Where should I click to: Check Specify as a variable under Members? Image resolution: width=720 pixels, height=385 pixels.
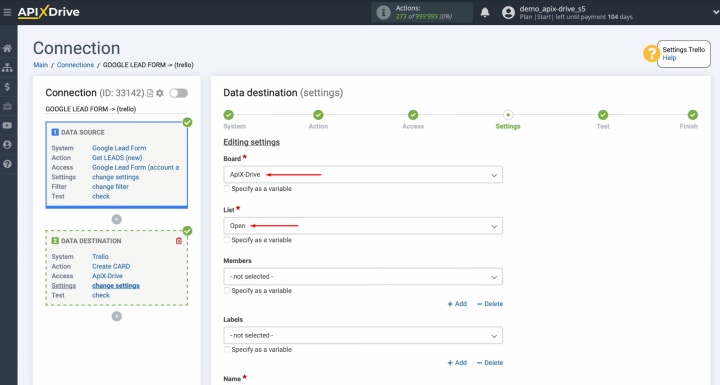coord(227,290)
